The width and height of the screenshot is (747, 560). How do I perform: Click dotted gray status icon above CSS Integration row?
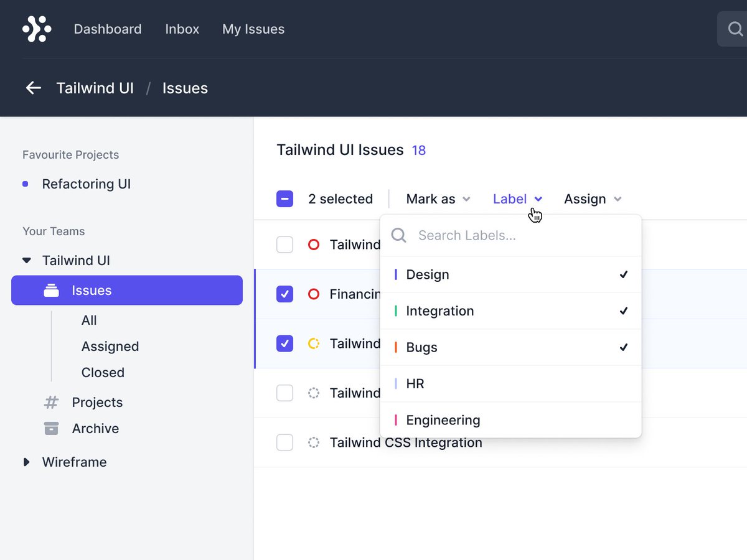point(314,393)
